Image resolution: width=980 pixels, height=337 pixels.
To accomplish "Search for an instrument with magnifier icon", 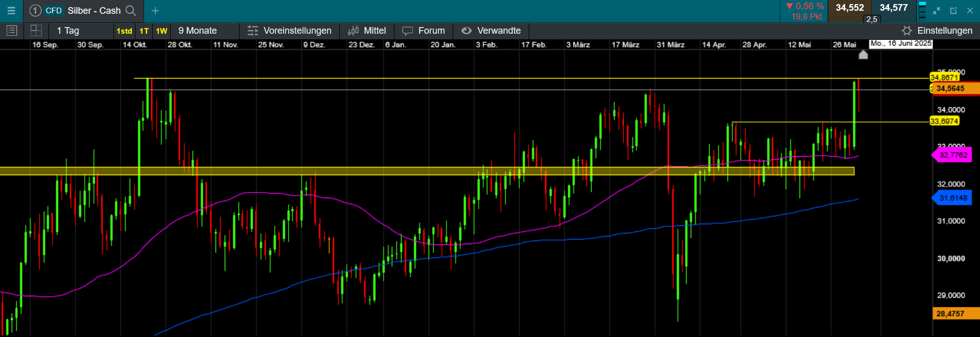I will [131, 11].
